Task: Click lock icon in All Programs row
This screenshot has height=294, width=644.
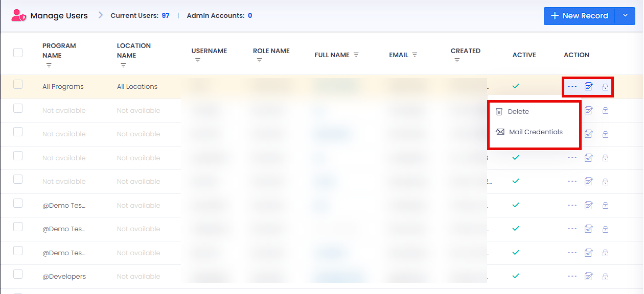Action: (605, 86)
